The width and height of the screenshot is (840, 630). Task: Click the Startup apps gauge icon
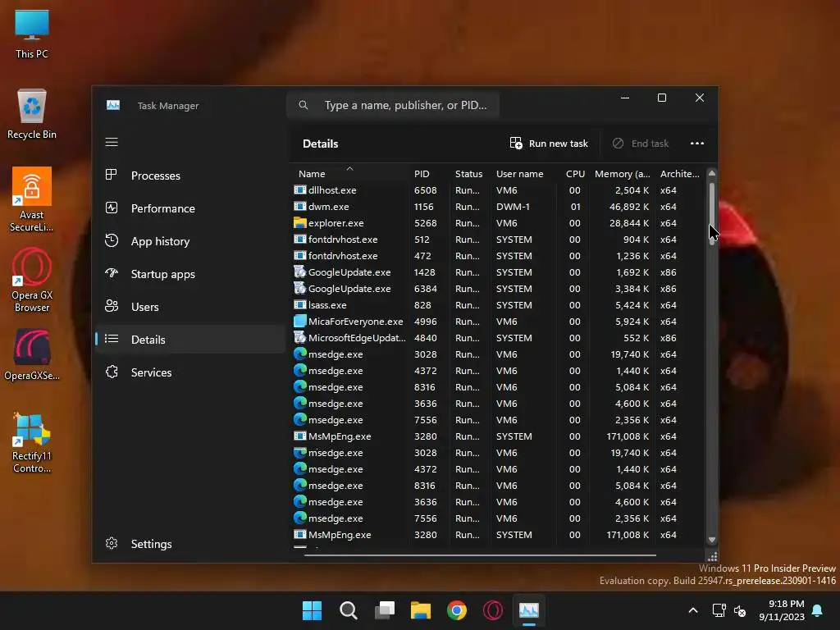(x=112, y=273)
